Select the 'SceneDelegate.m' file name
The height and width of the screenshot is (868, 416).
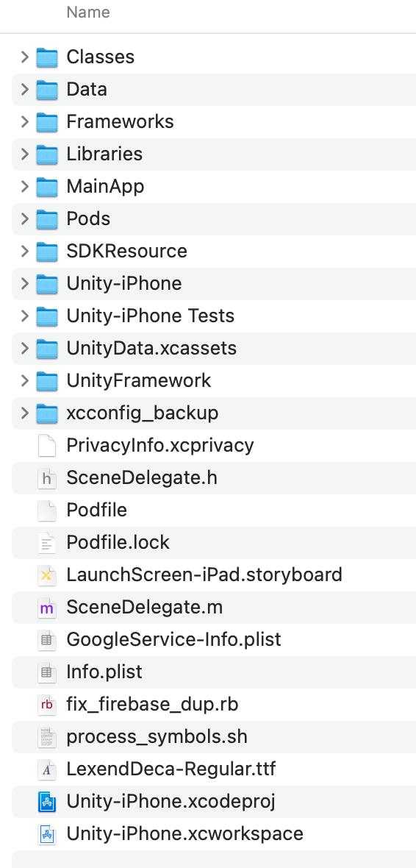tap(144, 608)
